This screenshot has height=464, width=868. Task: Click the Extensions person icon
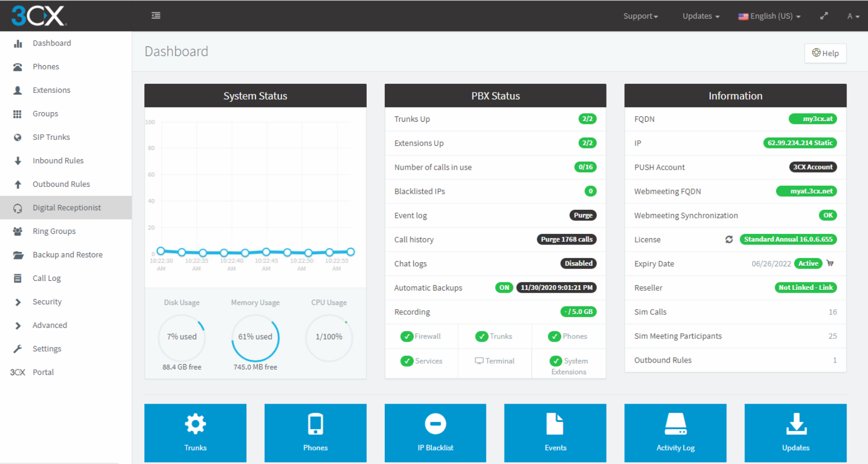click(18, 90)
